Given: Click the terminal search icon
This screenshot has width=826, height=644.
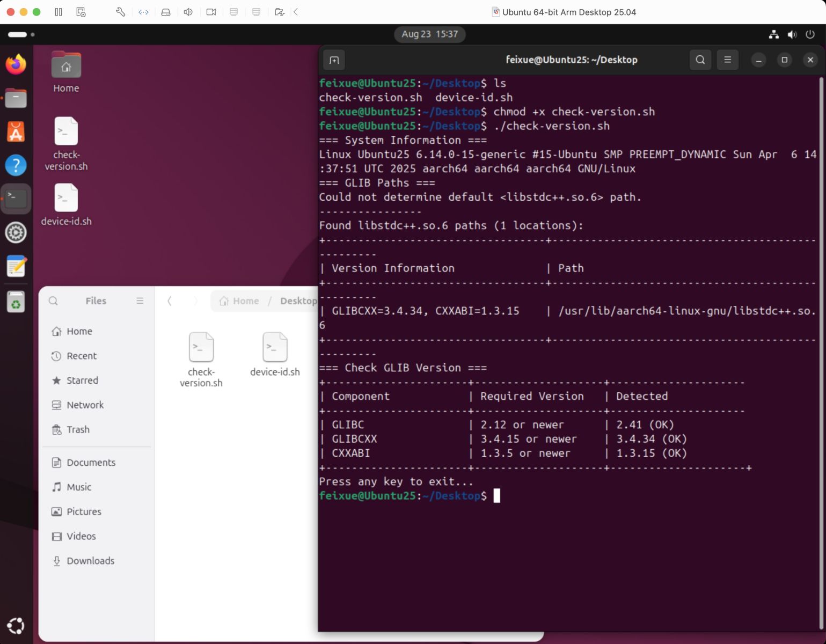Looking at the screenshot, I should [700, 60].
